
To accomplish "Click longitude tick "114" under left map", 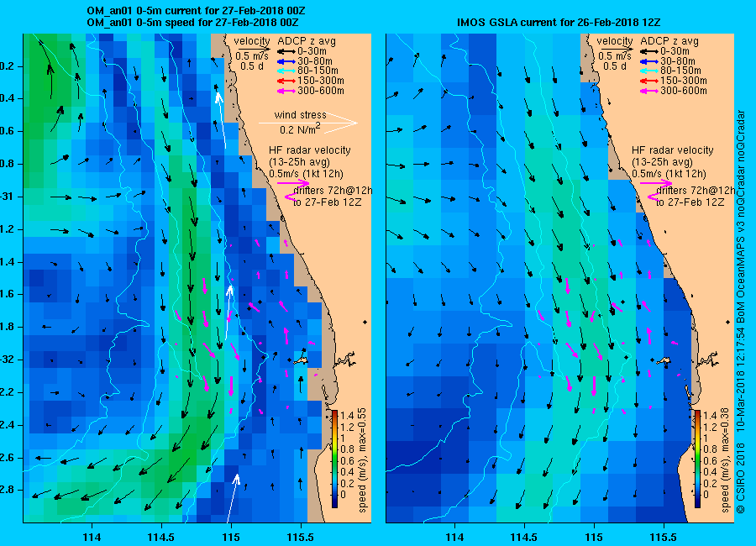I will [92, 537].
